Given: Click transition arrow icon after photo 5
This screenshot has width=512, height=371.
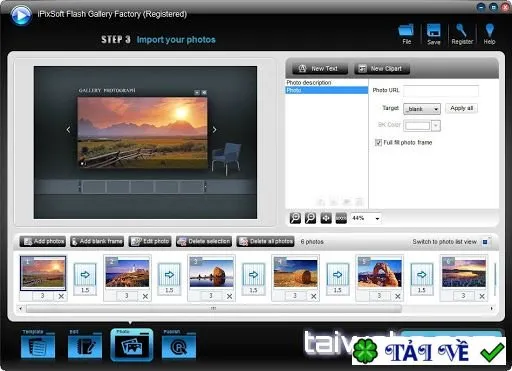Looking at the screenshot, I should click(422, 274).
